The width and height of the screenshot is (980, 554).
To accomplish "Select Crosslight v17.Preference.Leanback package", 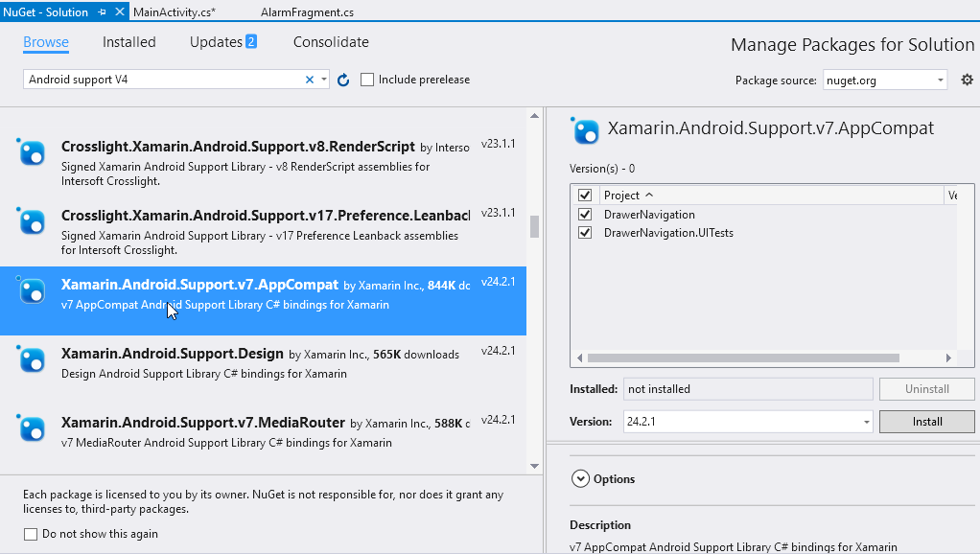I will 263,232.
